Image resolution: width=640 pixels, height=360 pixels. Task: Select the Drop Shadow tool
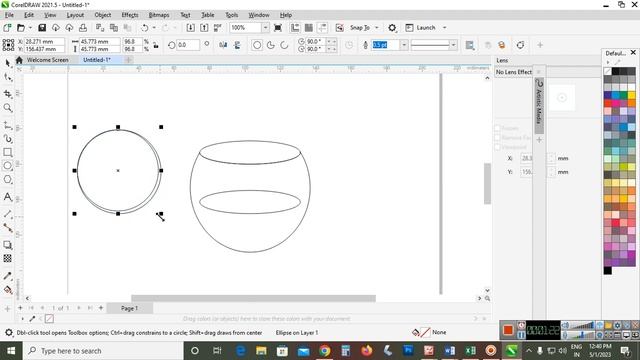pos(7,245)
